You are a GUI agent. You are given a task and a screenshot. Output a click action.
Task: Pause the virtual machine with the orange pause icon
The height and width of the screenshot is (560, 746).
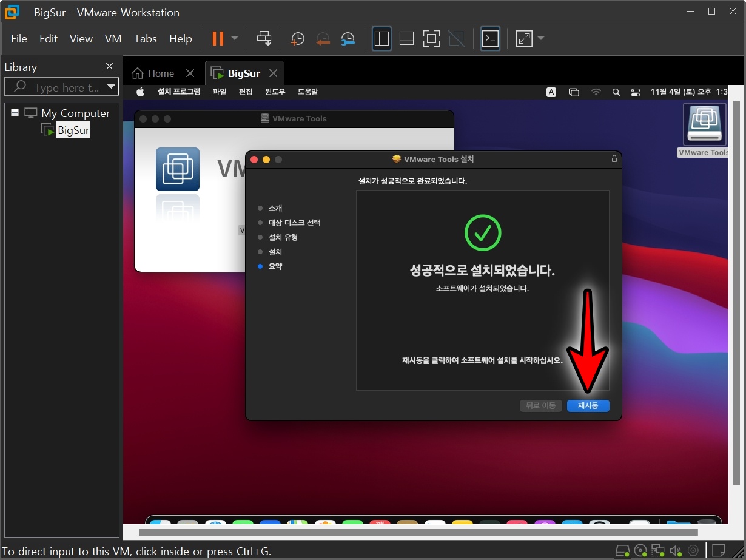[x=218, y=39]
